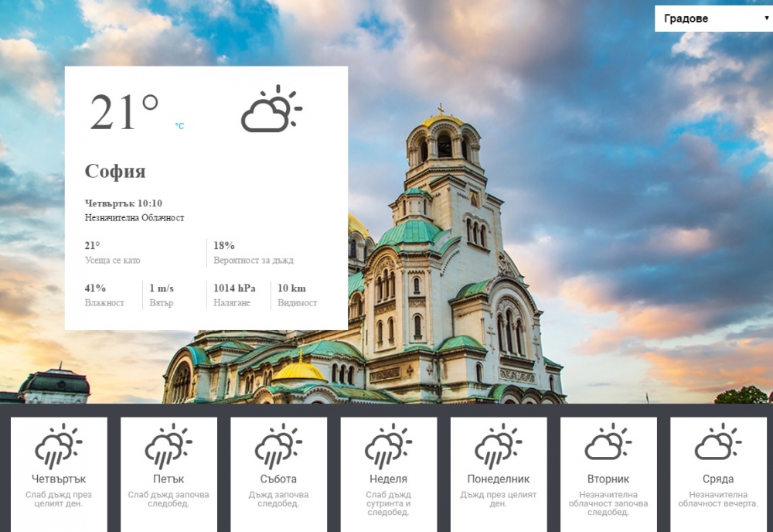The width and height of the screenshot is (773, 532).
Task: Click the partly cloudy icon in current weather card
Action: point(271,109)
